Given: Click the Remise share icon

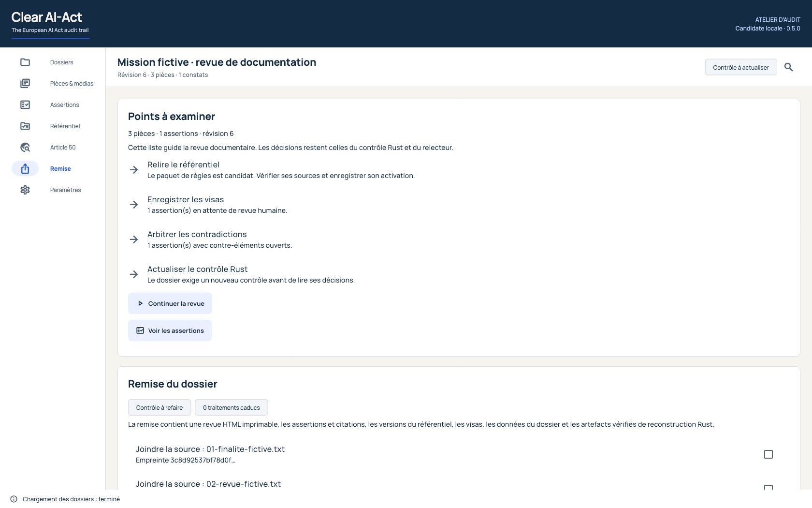Looking at the screenshot, I should tap(25, 168).
